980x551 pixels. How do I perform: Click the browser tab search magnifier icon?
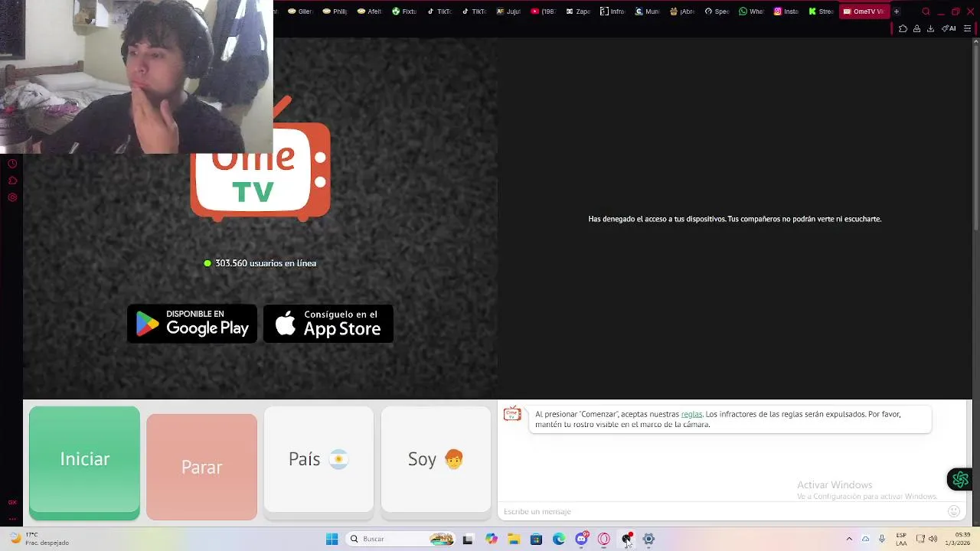(926, 11)
